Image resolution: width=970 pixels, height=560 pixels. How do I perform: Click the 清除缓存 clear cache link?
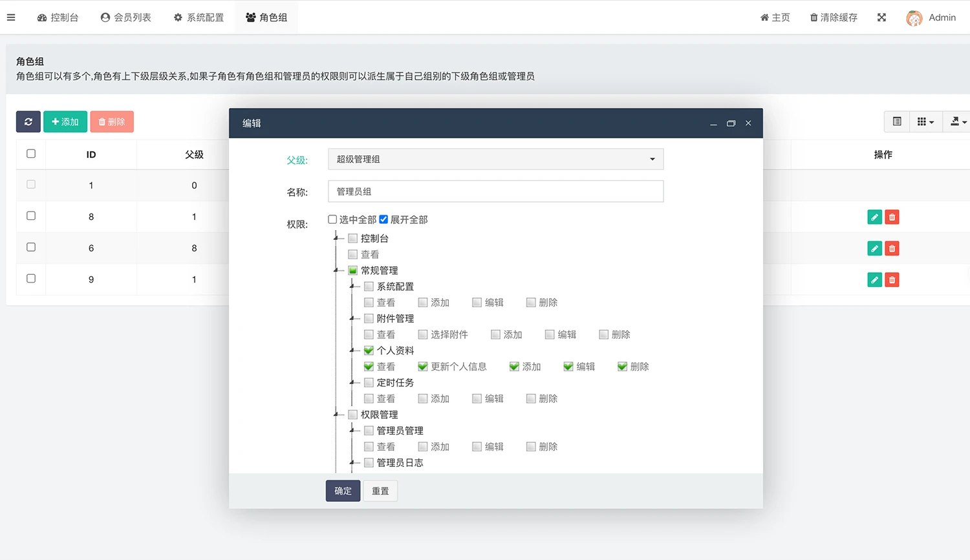[833, 17]
